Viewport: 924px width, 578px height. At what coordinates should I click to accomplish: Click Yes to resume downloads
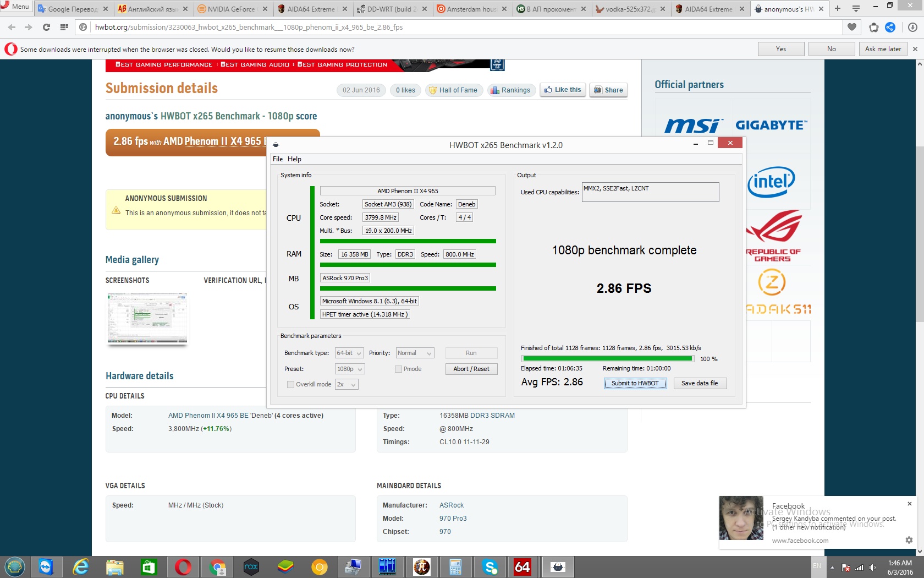(x=781, y=49)
